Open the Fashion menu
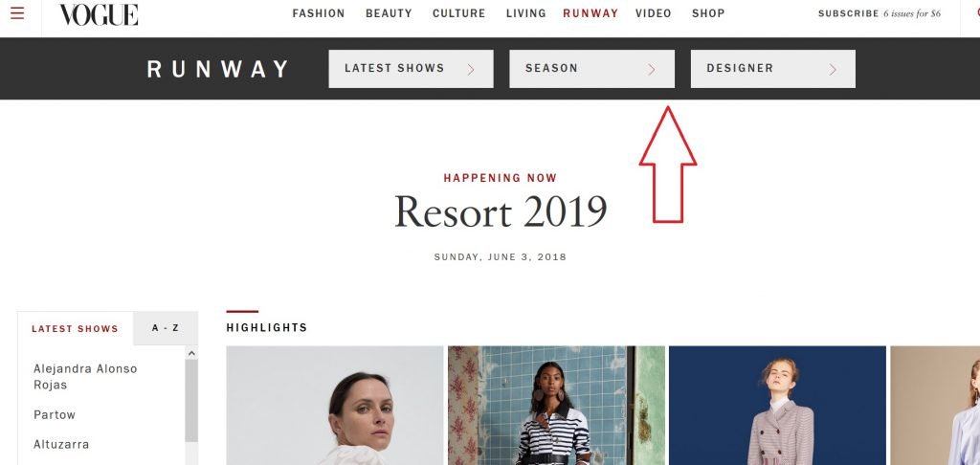Screen dimensions: 980x465 pyautogui.click(x=319, y=13)
